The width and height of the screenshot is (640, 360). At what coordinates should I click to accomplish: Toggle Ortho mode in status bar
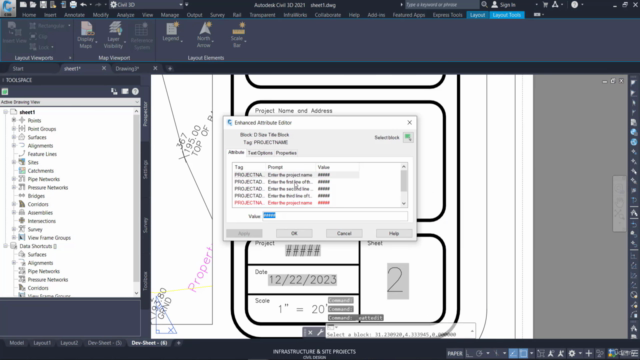pyautogui.click(x=469, y=353)
